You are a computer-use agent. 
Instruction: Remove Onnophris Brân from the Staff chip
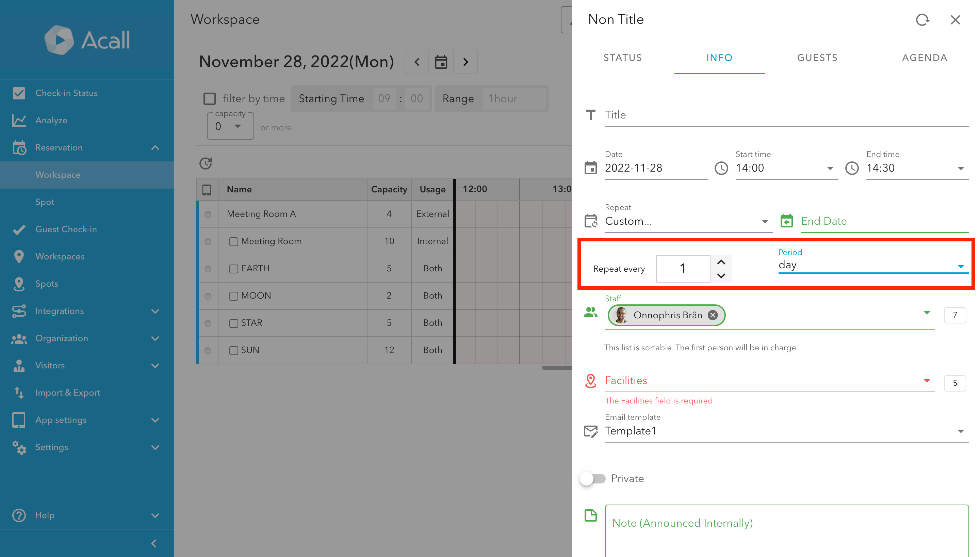point(713,315)
